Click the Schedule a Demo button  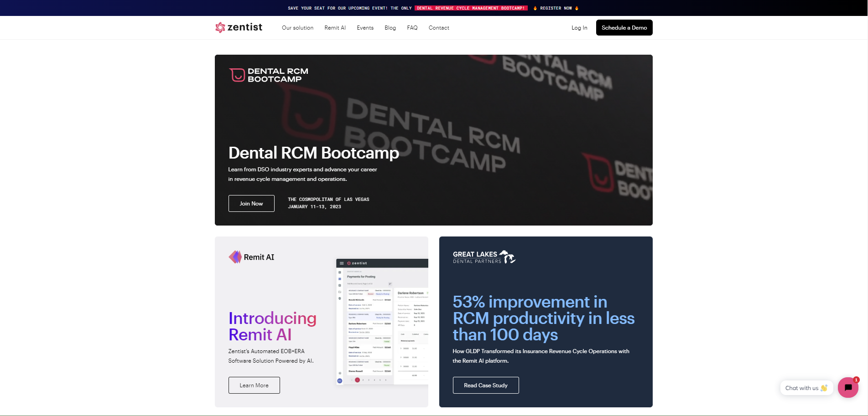(x=624, y=27)
